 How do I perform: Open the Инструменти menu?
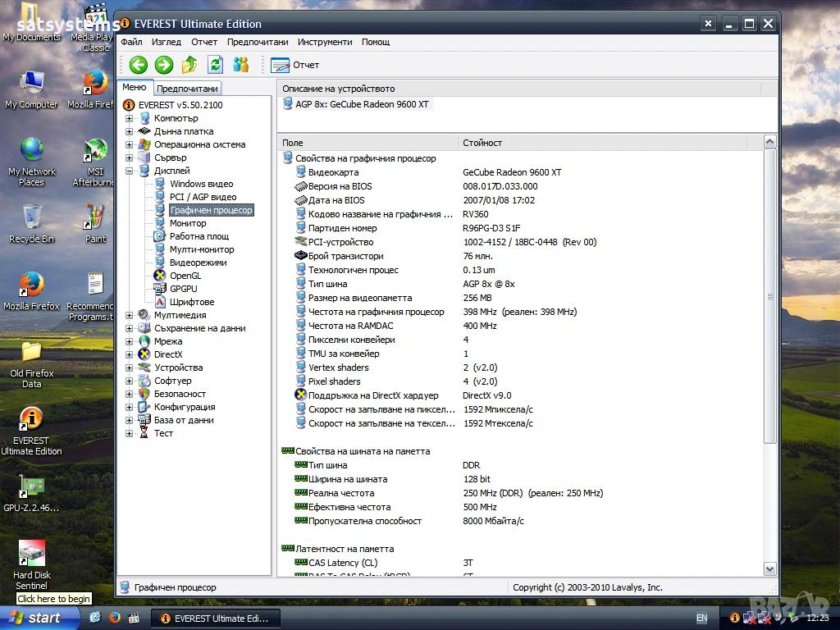coord(325,42)
